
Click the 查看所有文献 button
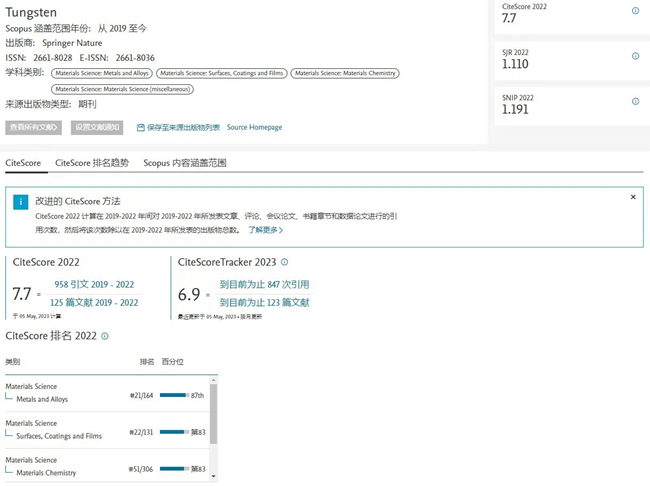point(35,128)
